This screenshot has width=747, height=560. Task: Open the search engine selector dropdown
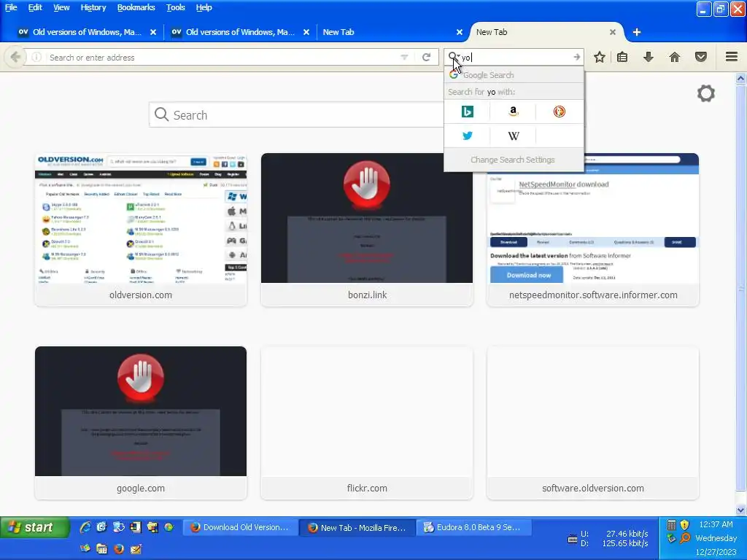454,57
